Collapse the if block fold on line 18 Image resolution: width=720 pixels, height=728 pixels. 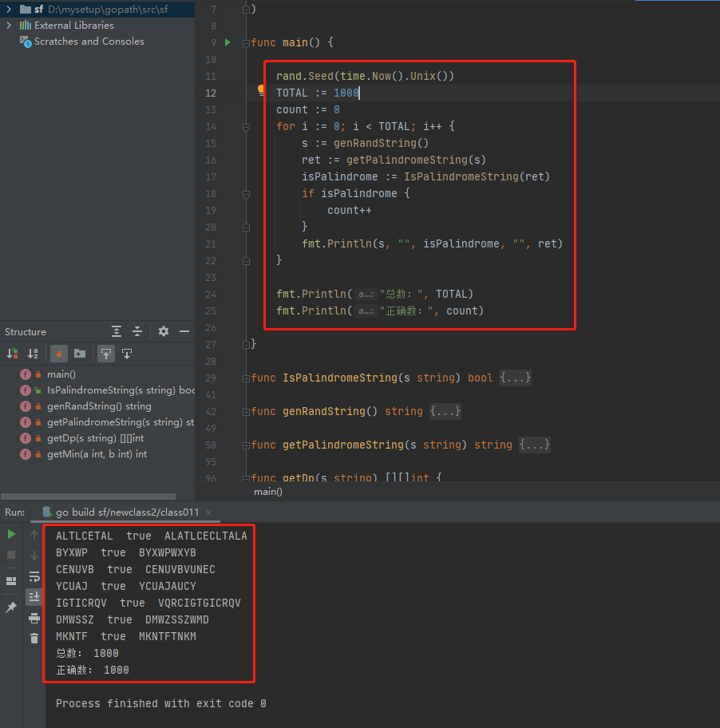[x=246, y=194]
